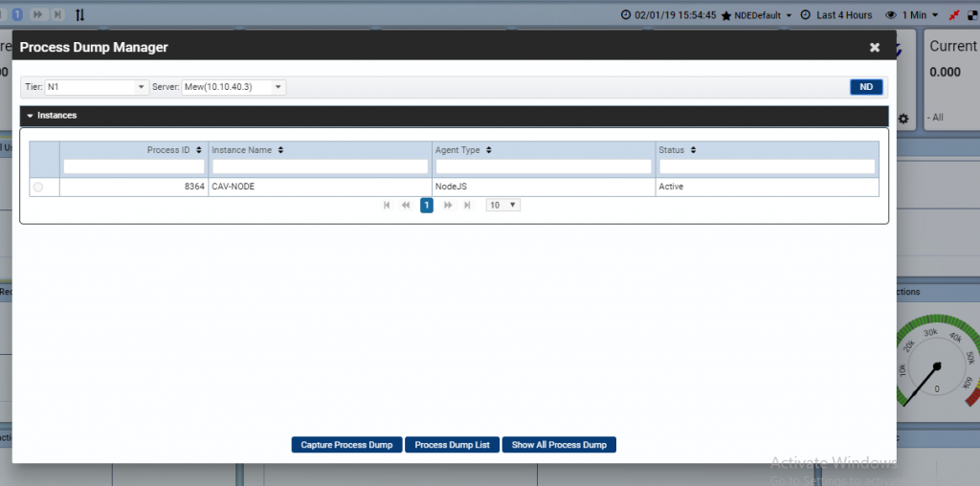Screen dimensions: 980x486
Task: Click the Active status cell
Action: (x=768, y=187)
